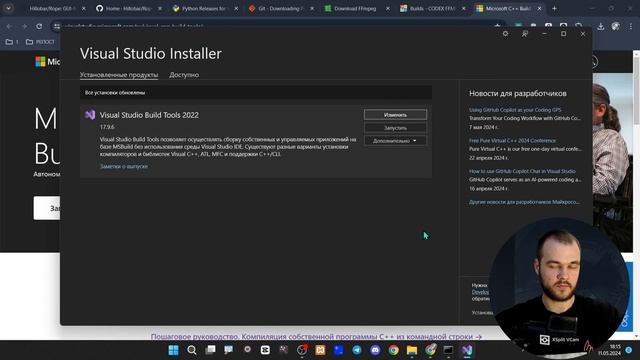Click the Все установки обновлены status text
Viewport: 640px width, 360px height.
pos(115,93)
